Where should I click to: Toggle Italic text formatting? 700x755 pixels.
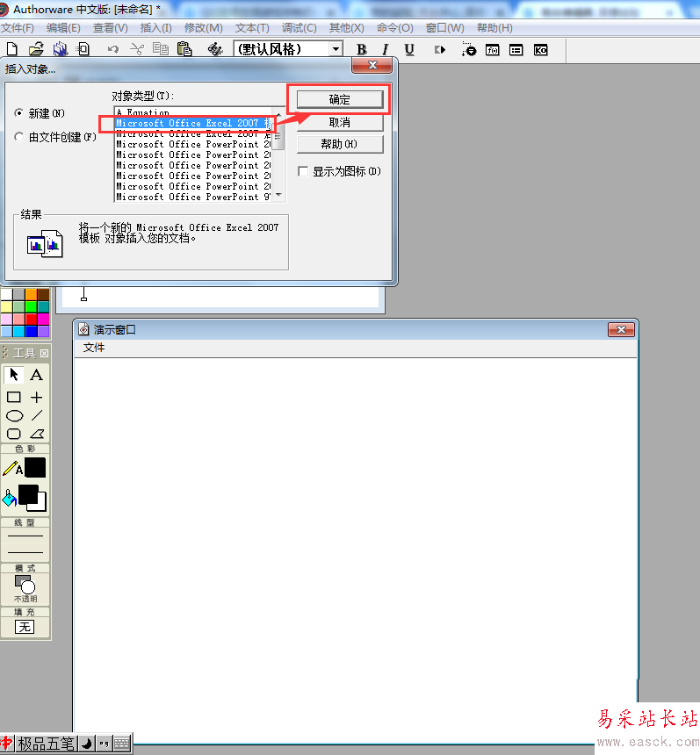coord(385,49)
